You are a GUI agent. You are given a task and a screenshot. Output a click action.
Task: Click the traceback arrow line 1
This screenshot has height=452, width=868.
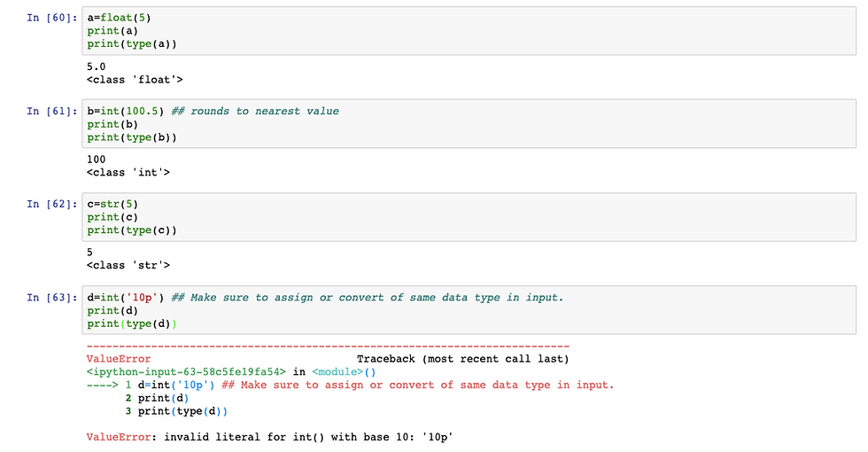351,385
